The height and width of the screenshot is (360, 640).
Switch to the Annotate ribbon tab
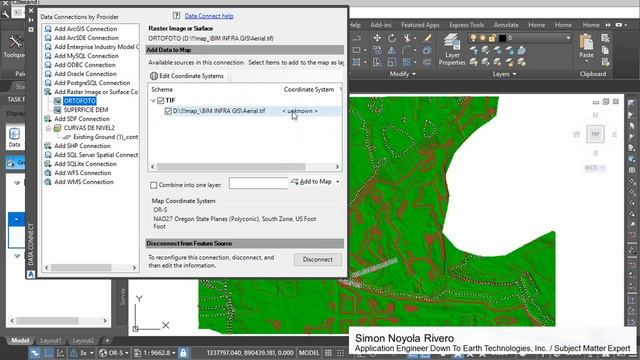click(x=506, y=25)
